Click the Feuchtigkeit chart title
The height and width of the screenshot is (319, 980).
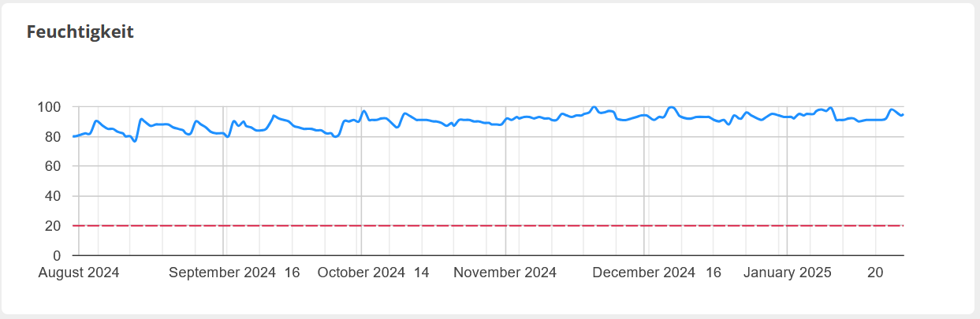80,32
